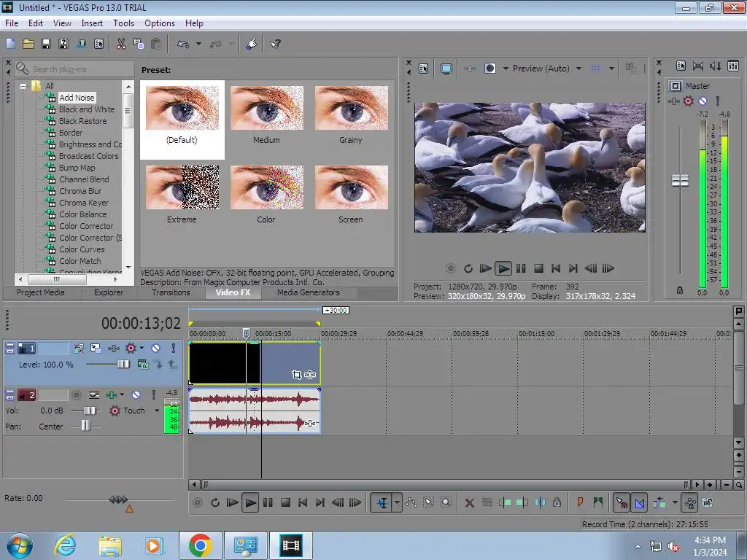
Task: Select the Chroma Keyer plug-in
Action: pos(84,203)
